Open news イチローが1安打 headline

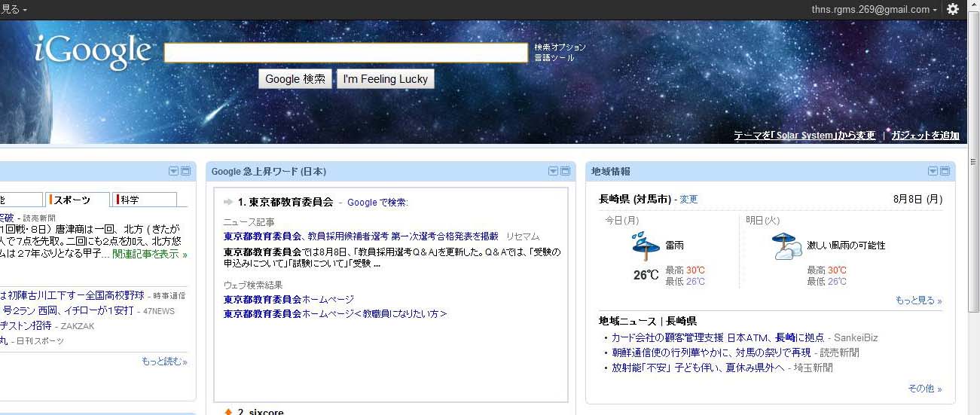69,310
